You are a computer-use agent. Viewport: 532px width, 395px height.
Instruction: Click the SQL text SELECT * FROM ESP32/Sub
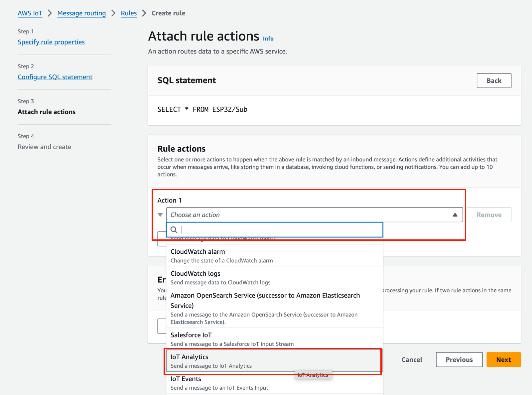(x=202, y=110)
